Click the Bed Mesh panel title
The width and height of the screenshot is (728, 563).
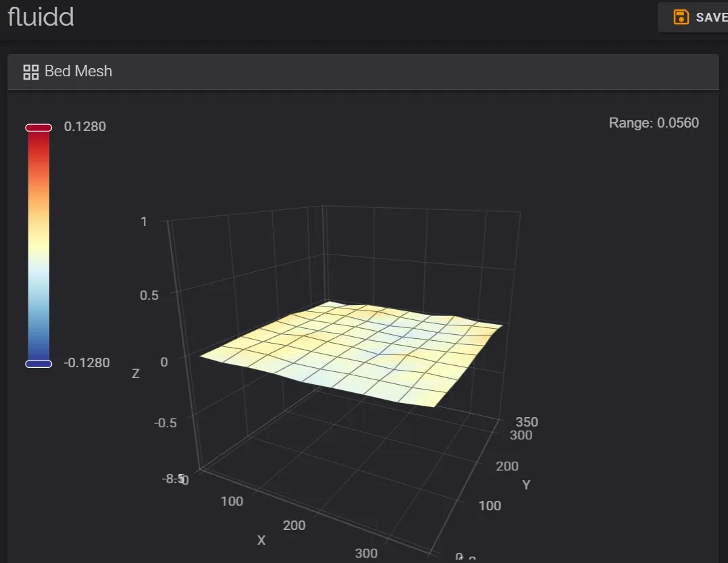78,71
